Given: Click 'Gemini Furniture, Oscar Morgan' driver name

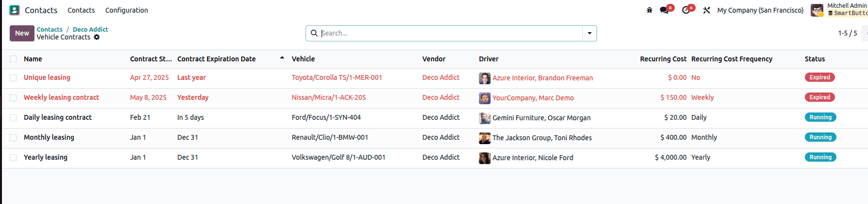Looking at the screenshot, I should [542, 118].
